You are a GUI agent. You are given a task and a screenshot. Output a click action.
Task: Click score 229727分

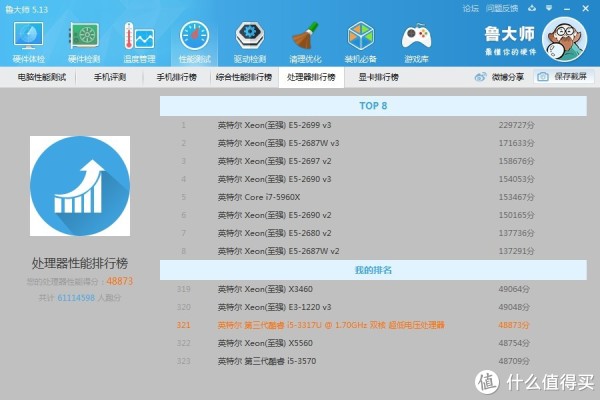(x=517, y=125)
